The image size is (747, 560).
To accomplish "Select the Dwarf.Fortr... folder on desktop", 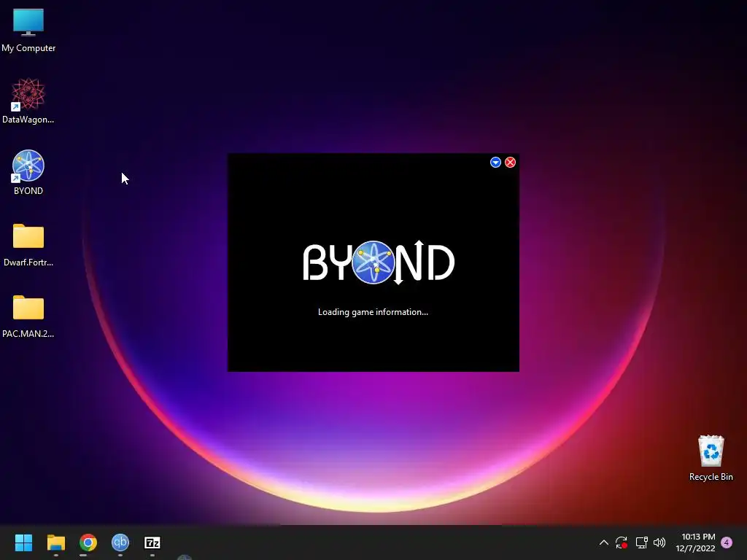I will [28, 244].
